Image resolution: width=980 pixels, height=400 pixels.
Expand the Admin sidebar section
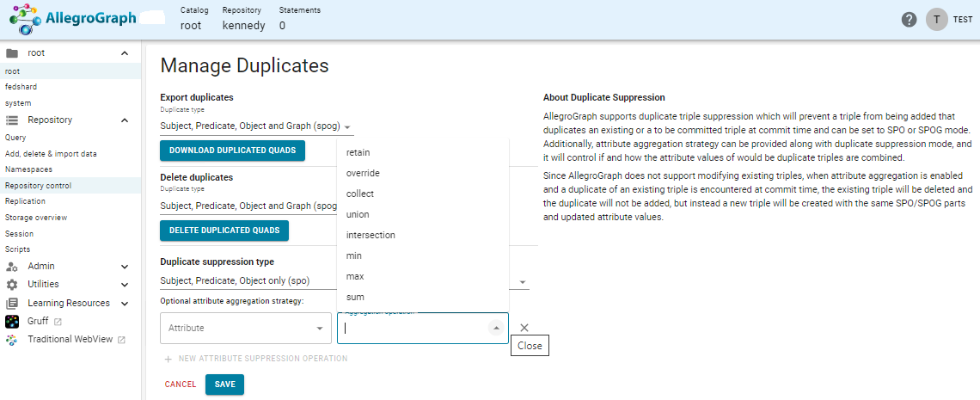pos(125,267)
